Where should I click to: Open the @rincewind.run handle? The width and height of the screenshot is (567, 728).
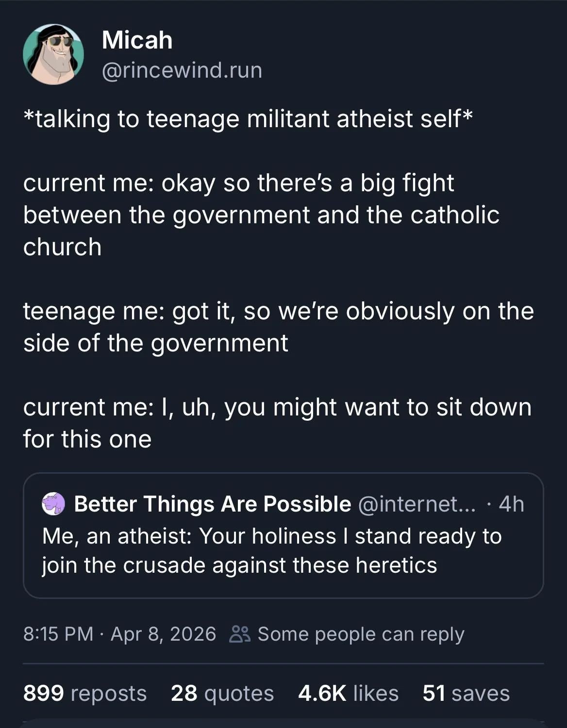point(182,70)
